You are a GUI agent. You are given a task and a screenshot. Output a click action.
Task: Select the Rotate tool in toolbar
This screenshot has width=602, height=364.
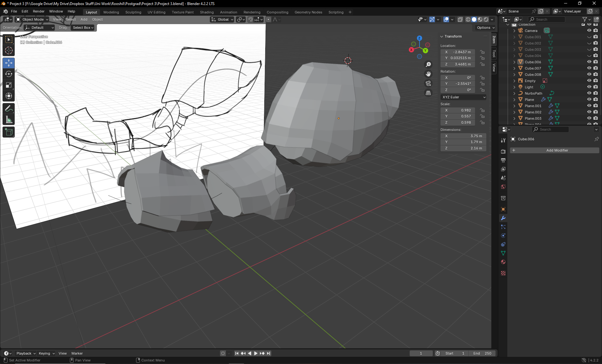[x=9, y=74]
